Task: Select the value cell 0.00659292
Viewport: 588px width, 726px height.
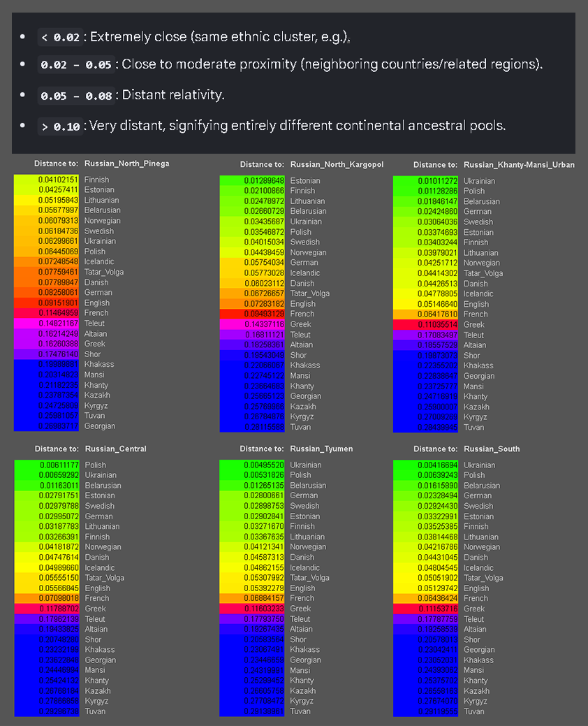Action: pos(47,475)
